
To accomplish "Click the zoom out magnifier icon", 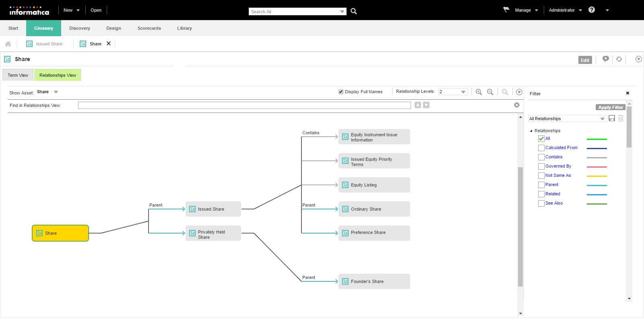I will click(490, 92).
